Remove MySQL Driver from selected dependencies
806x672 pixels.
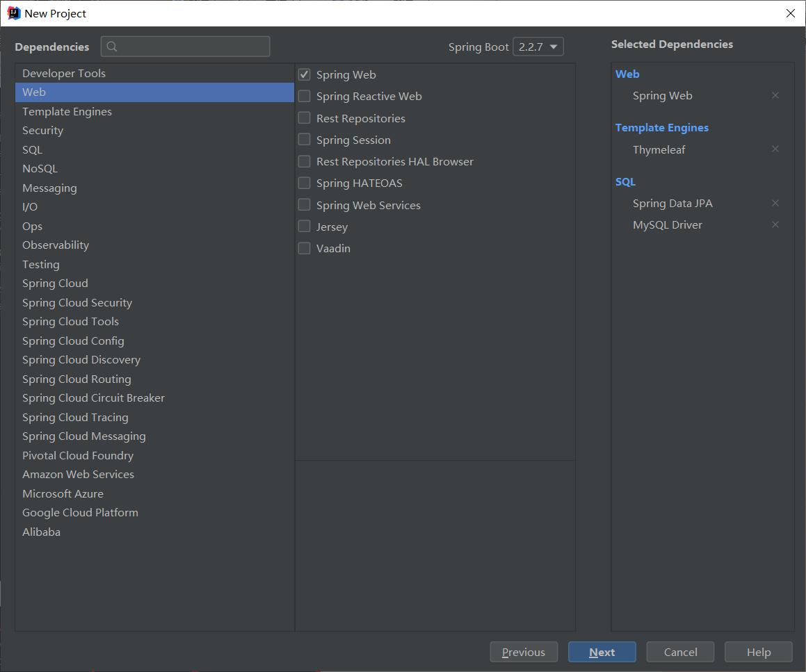775,224
